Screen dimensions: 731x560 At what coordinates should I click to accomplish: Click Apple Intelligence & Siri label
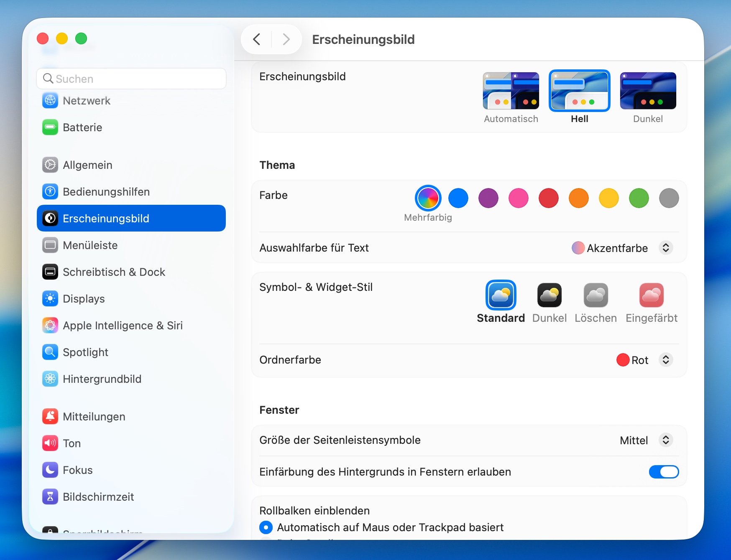[x=123, y=326]
